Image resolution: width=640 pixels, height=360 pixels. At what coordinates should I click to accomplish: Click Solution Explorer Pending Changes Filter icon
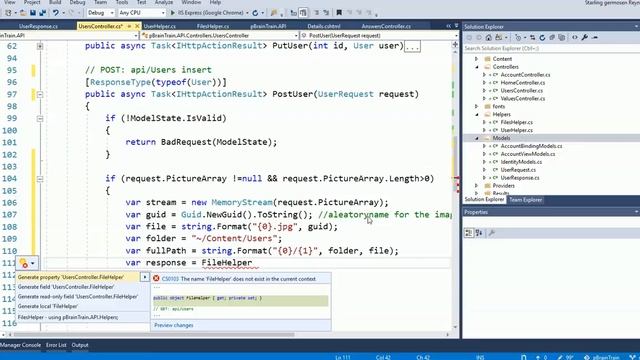pyautogui.click(x=518, y=38)
